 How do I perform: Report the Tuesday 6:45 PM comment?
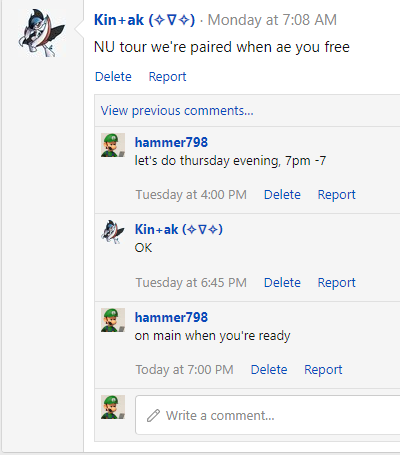(337, 282)
